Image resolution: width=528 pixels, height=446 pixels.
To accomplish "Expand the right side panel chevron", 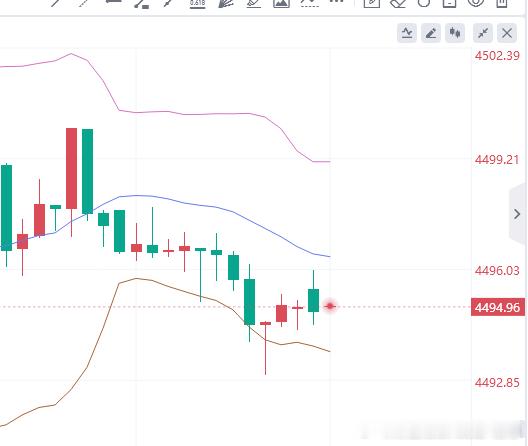I will [517, 214].
